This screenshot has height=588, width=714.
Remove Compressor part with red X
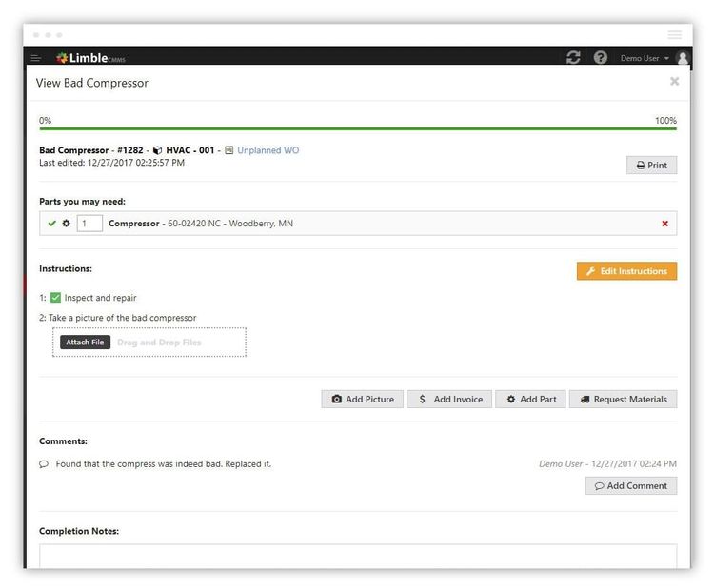[664, 224]
